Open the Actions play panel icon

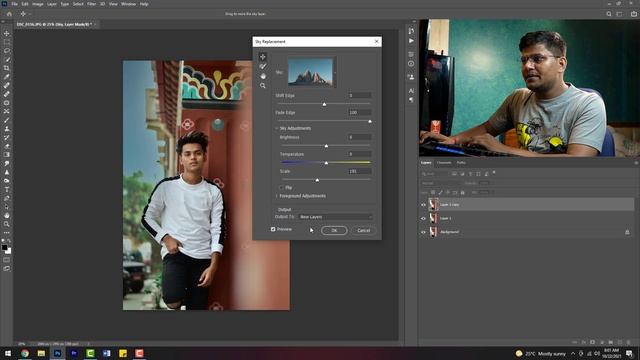pos(411,41)
